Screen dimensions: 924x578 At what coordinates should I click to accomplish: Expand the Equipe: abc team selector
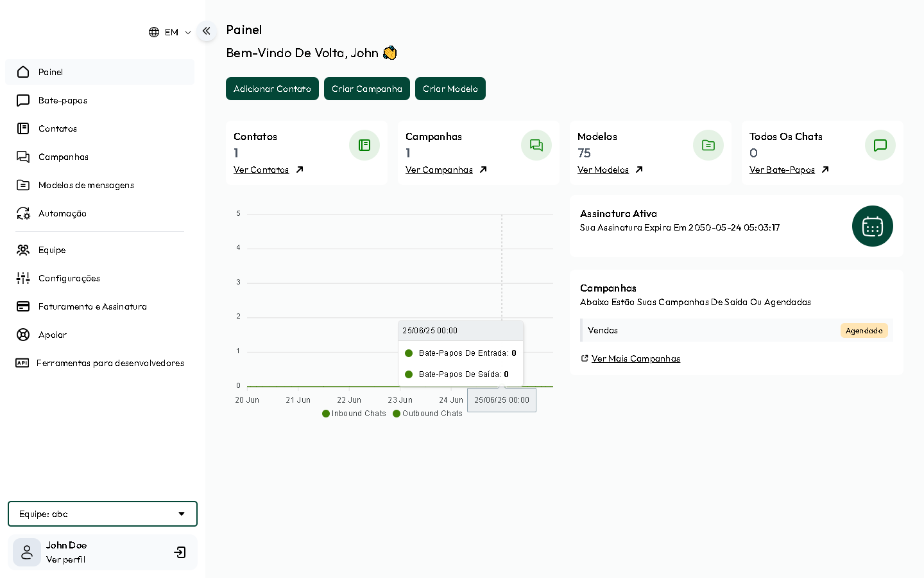click(103, 514)
